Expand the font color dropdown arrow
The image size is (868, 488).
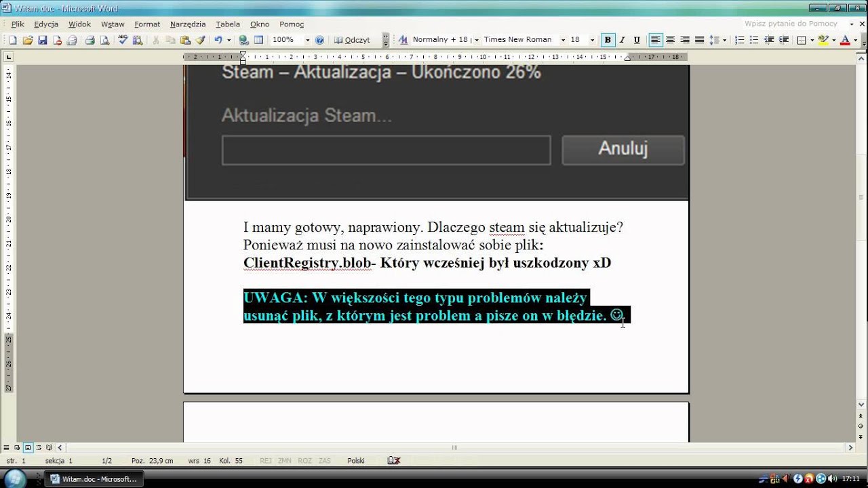tap(856, 40)
